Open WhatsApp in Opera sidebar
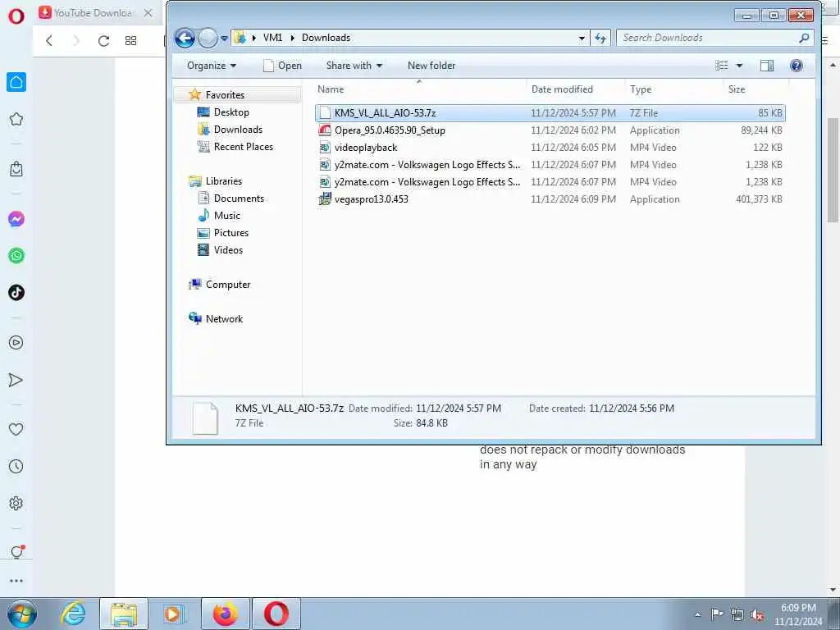The image size is (840, 630). [16, 256]
